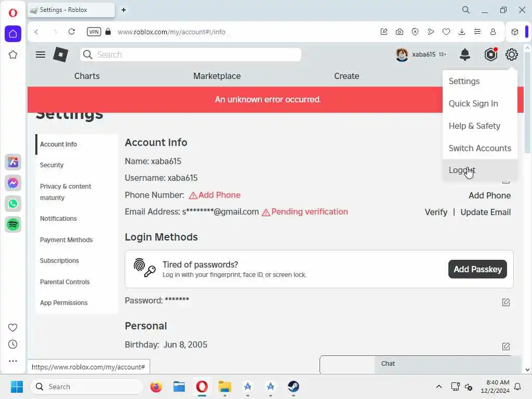Open the Create navigation tab

click(347, 76)
